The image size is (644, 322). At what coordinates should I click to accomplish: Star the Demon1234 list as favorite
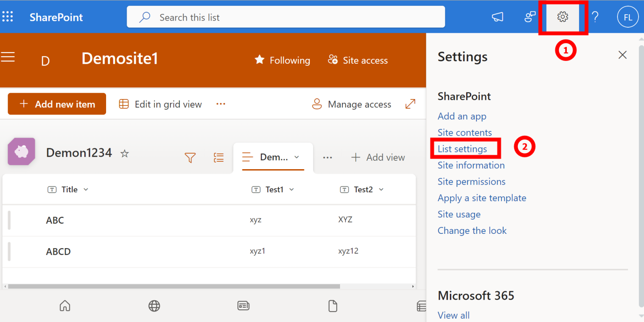coord(125,154)
